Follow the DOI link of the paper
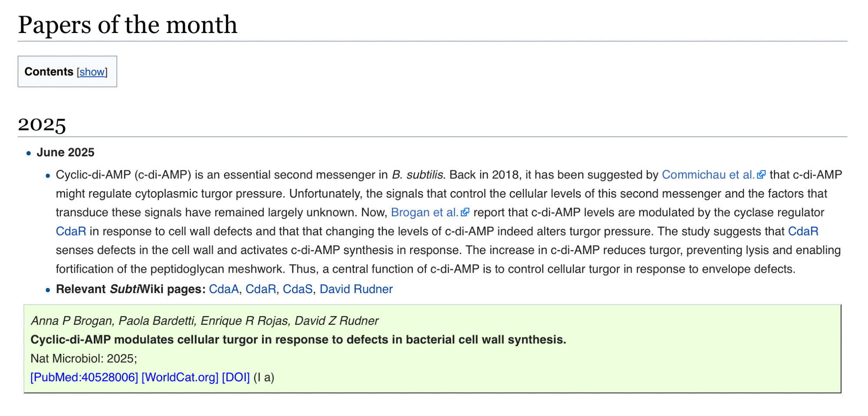This screenshot has width=868, height=416. click(x=236, y=377)
